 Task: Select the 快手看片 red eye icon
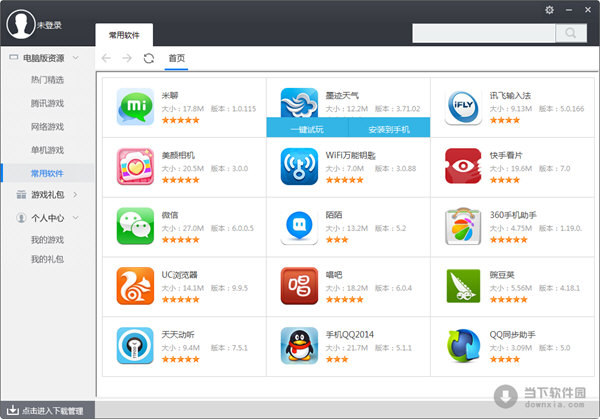tap(463, 166)
